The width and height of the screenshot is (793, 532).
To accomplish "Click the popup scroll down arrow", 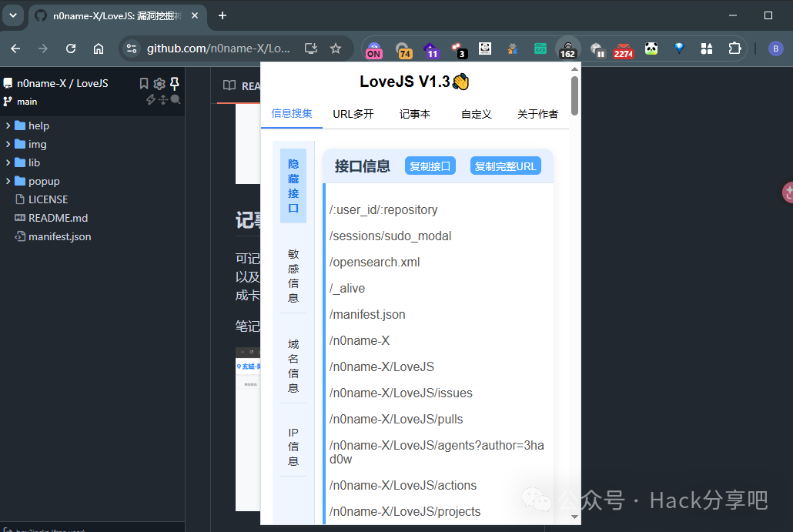I will pos(574,517).
